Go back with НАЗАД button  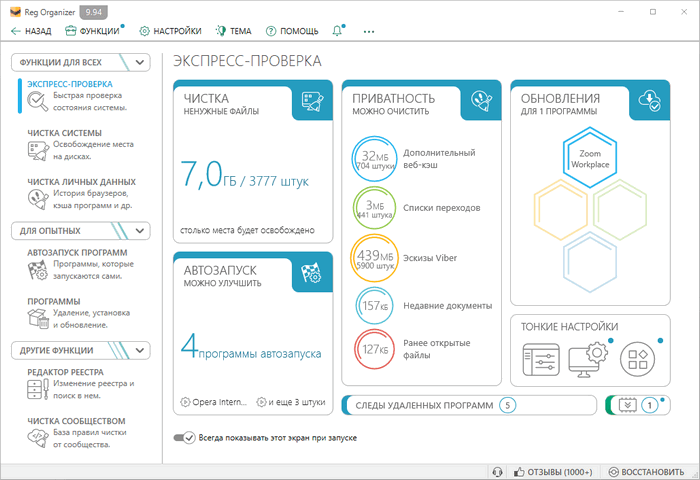[x=31, y=31]
